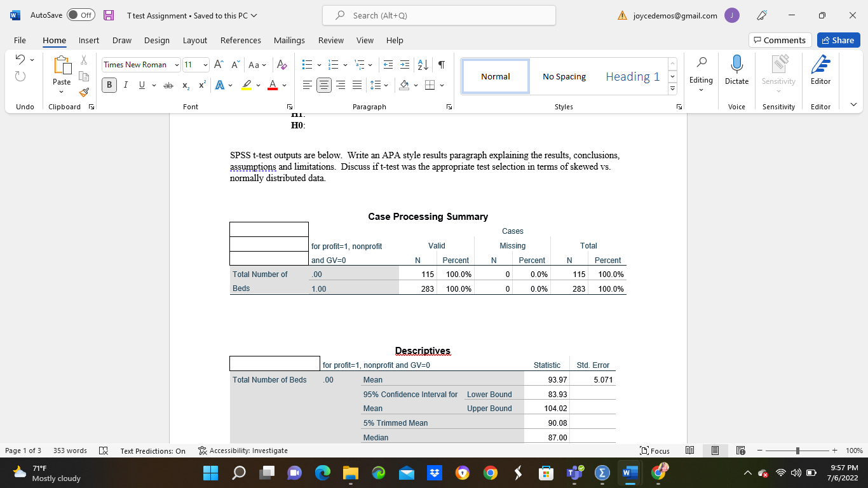Toggle show paragraph marks
Image resolution: width=868 pixels, height=488 pixels.
pos(441,65)
